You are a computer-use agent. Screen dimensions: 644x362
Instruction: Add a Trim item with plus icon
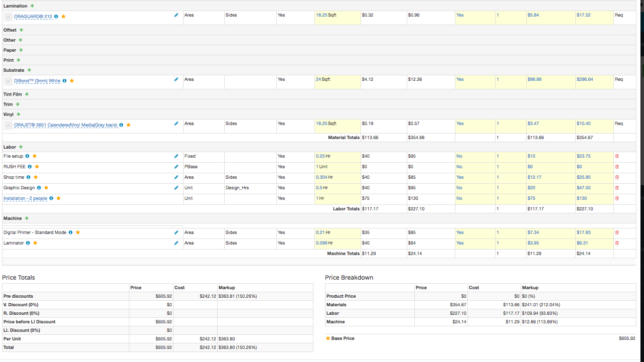[x=18, y=104]
